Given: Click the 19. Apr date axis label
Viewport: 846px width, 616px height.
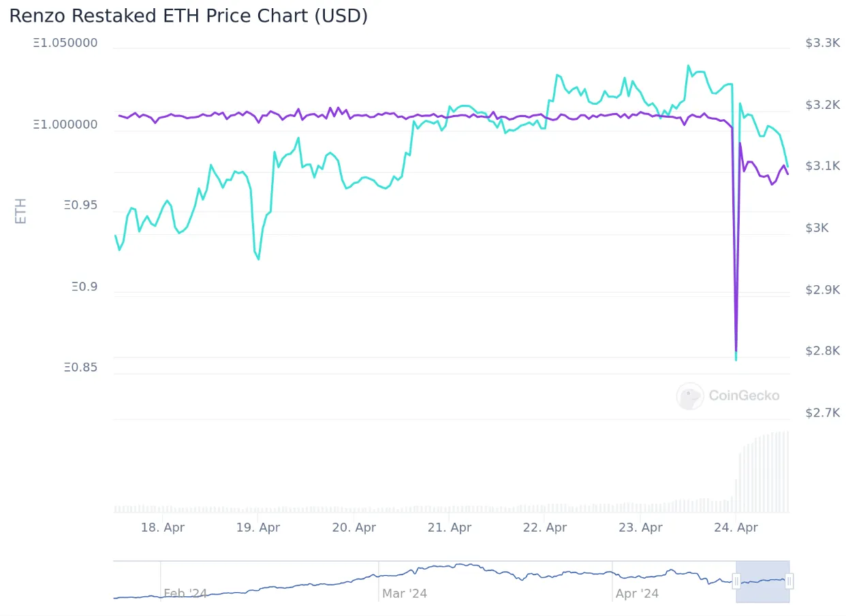Looking at the screenshot, I should 259,528.
